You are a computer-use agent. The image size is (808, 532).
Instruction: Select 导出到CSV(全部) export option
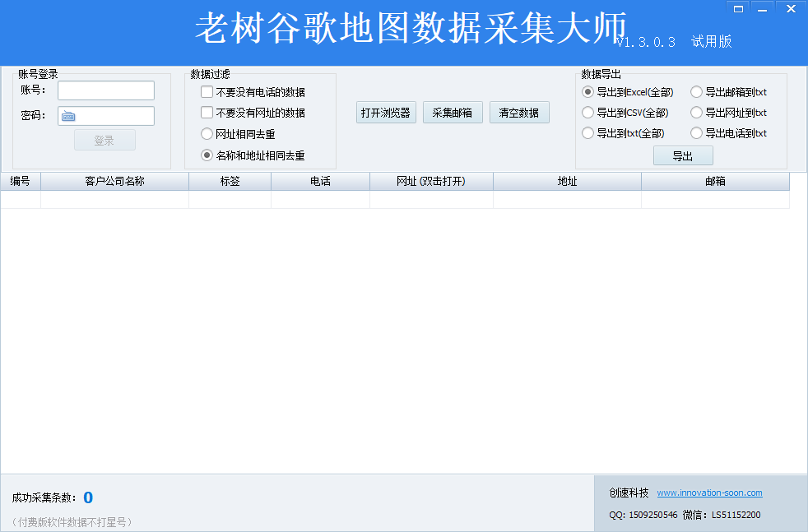[x=586, y=113]
